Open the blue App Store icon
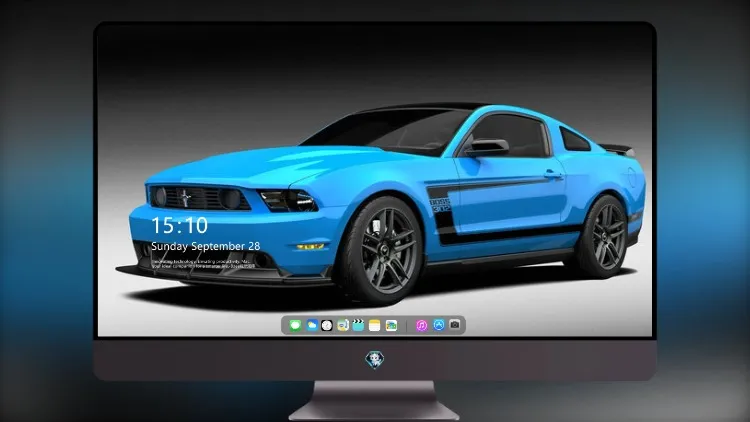750x422 pixels. pyautogui.click(x=439, y=325)
